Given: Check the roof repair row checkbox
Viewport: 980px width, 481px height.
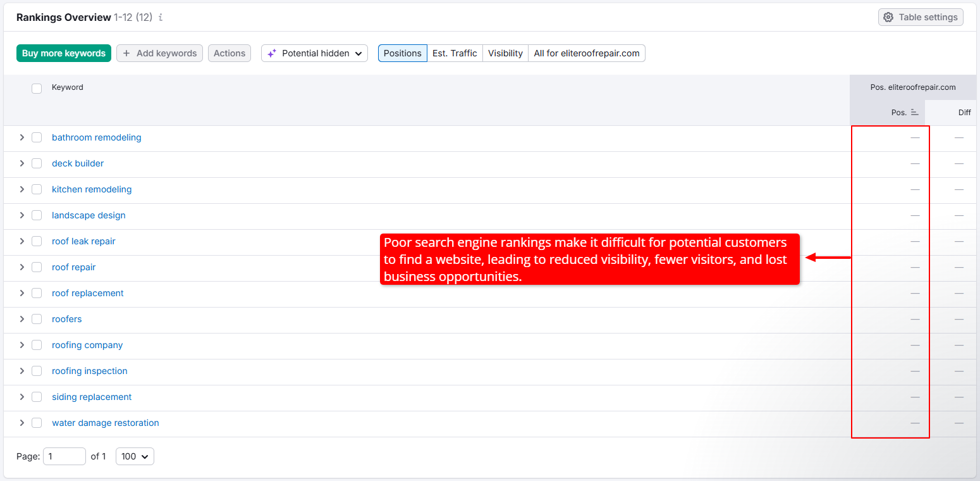Looking at the screenshot, I should [x=37, y=267].
